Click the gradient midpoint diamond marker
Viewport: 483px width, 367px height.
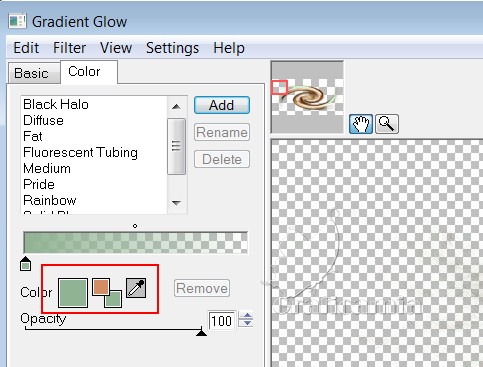coord(135,226)
